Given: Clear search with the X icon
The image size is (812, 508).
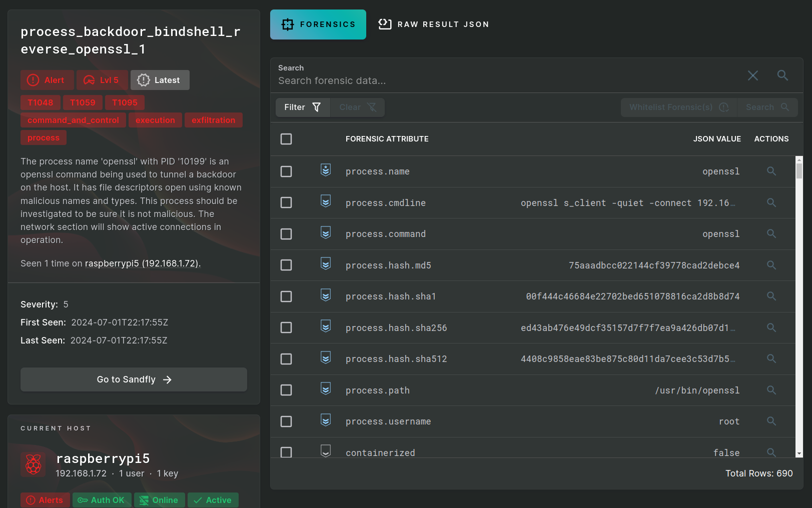Looking at the screenshot, I should coord(752,75).
